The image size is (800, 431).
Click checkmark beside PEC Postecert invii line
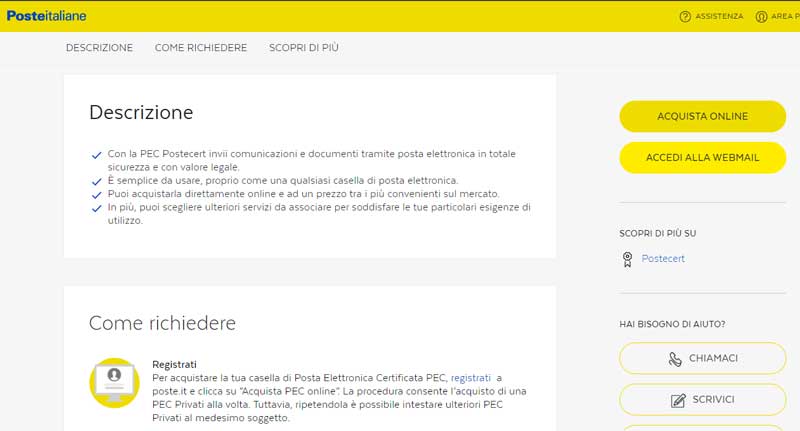click(x=96, y=155)
